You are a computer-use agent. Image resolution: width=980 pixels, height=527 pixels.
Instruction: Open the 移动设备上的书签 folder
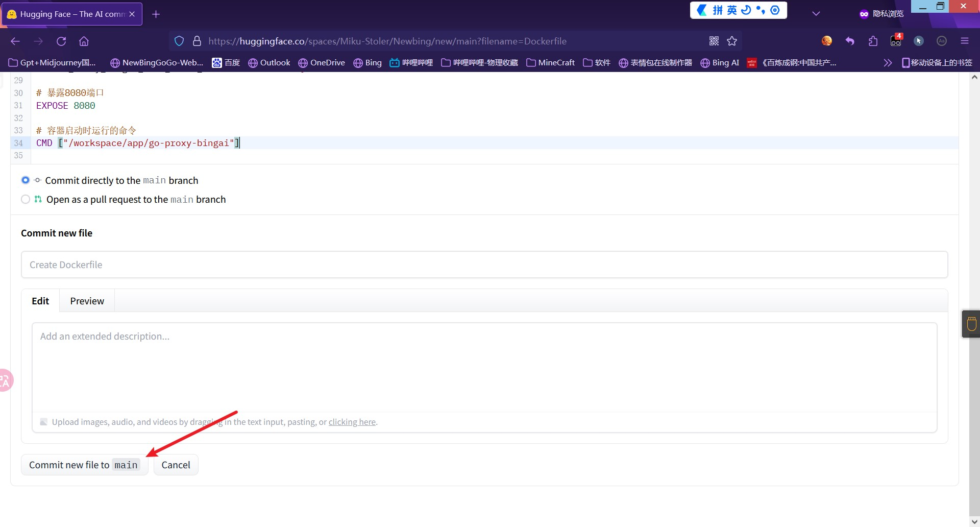(x=937, y=63)
